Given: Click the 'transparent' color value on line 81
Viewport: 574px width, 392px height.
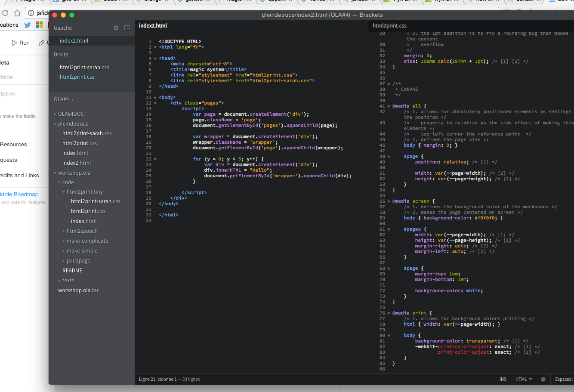Looking at the screenshot, I should [x=483, y=341].
